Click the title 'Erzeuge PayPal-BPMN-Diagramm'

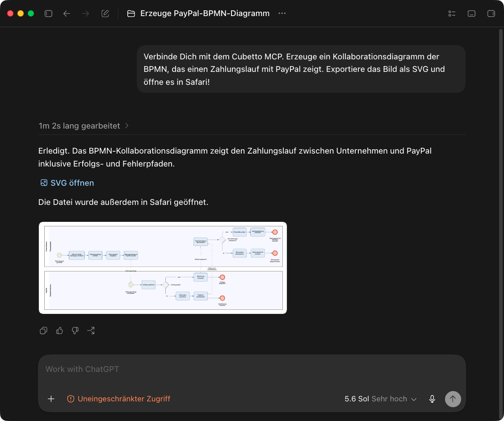pyautogui.click(x=205, y=13)
